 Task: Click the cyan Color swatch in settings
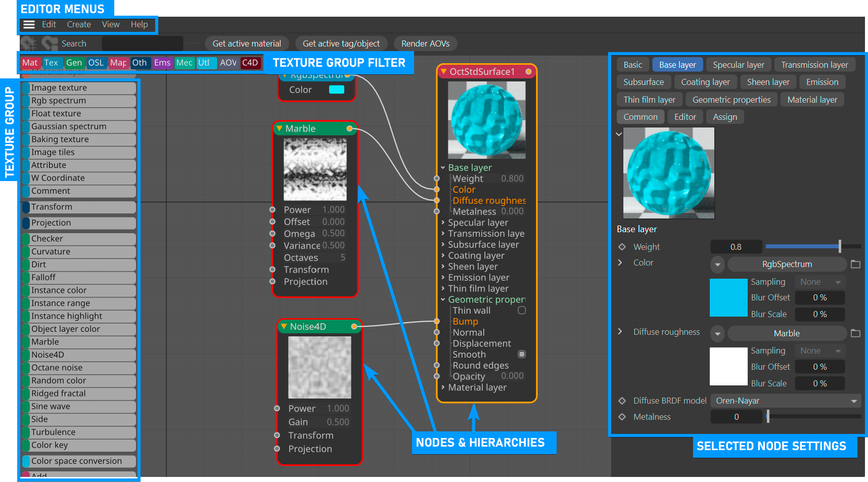728,297
